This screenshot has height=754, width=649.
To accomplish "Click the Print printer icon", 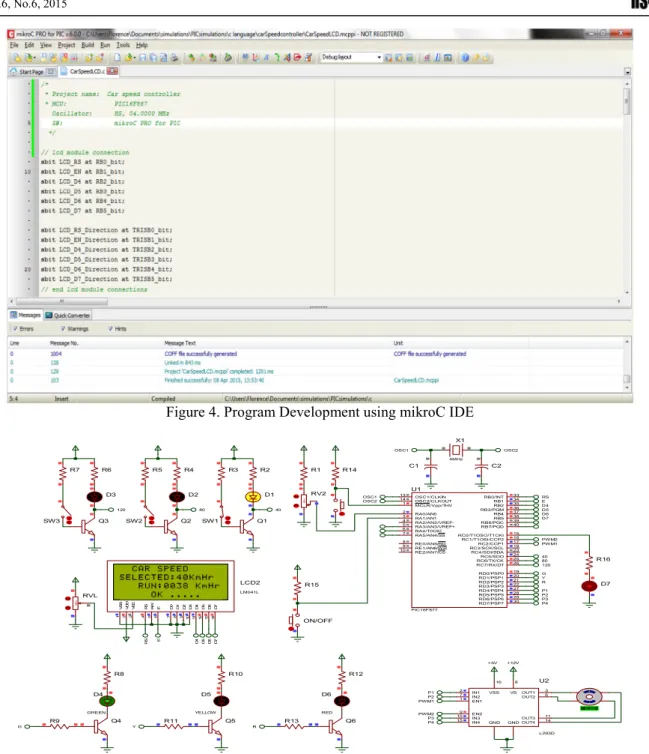I will (175, 58).
